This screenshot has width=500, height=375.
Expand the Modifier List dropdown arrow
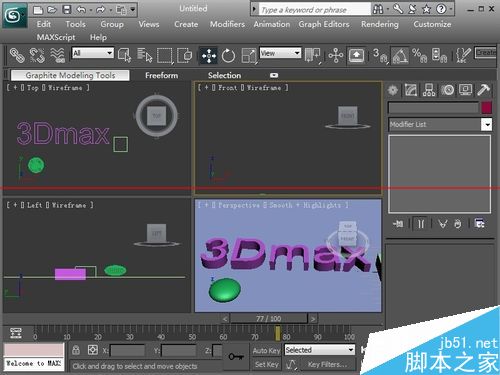(x=487, y=125)
